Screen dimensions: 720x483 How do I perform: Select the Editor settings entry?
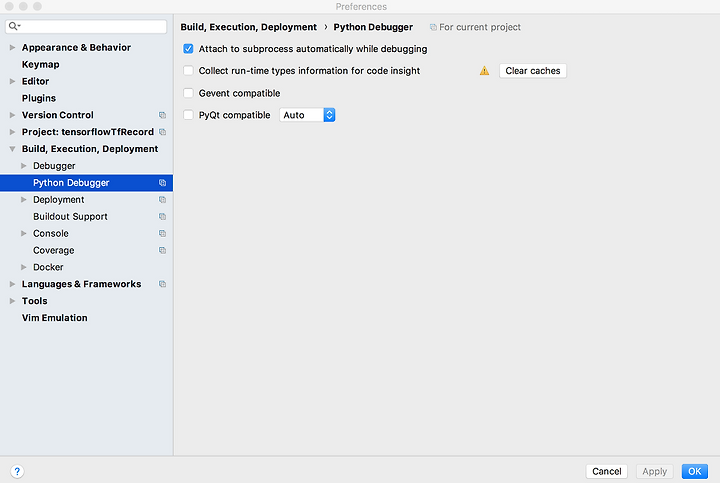[x=35, y=81]
